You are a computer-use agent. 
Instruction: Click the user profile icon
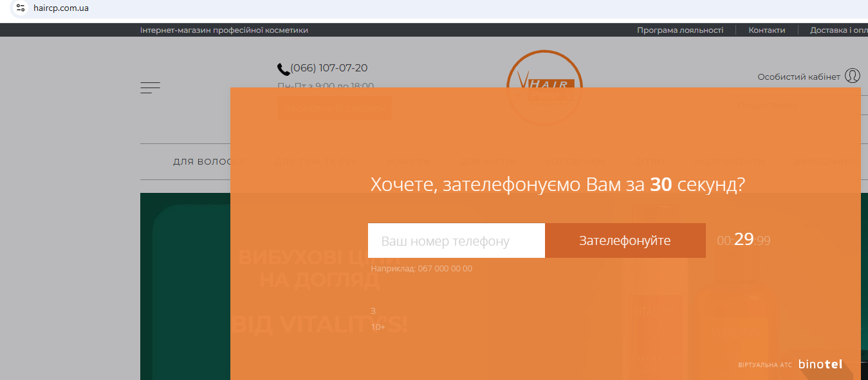pos(852,76)
